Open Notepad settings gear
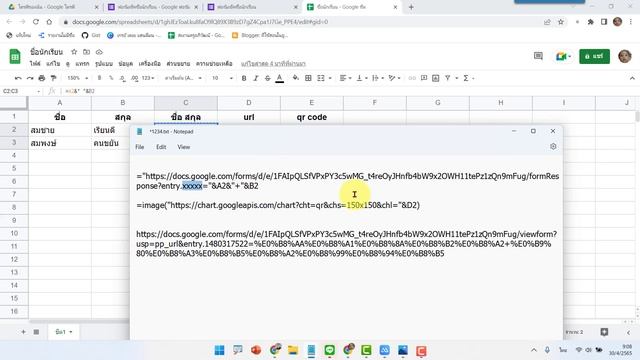This screenshot has height=360, width=640. pos(553,146)
